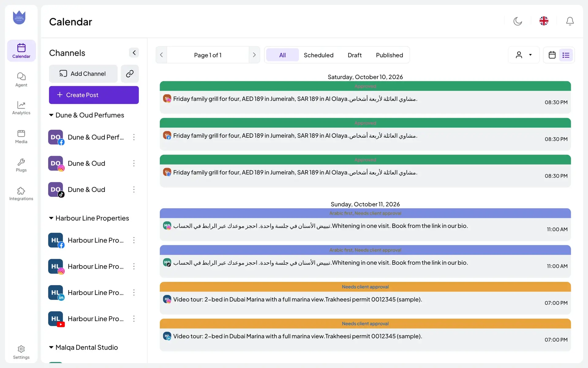The height and width of the screenshot is (368, 588).
Task: Click the first green Approved status bar
Action: 365,86
